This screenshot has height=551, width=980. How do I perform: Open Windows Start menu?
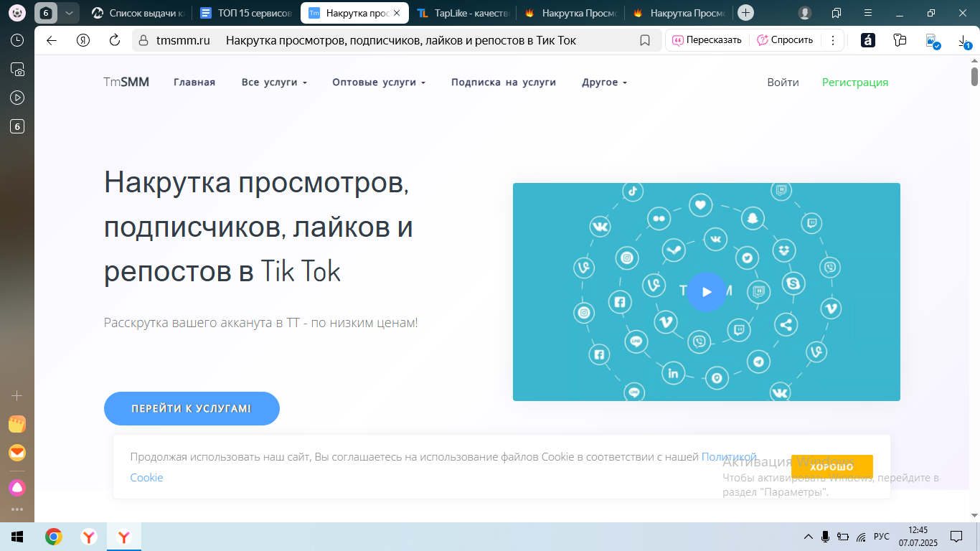[x=17, y=537]
